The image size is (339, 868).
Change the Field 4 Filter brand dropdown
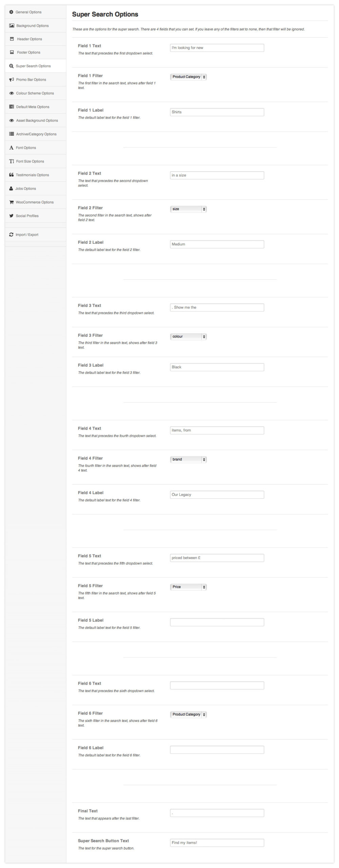pos(188,459)
